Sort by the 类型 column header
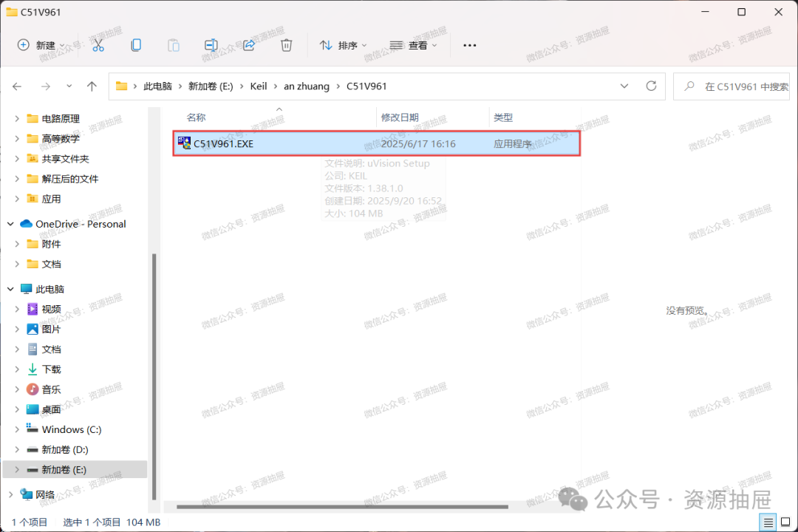This screenshot has width=798, height=532. pyautogui.click(x=503, y=117)
